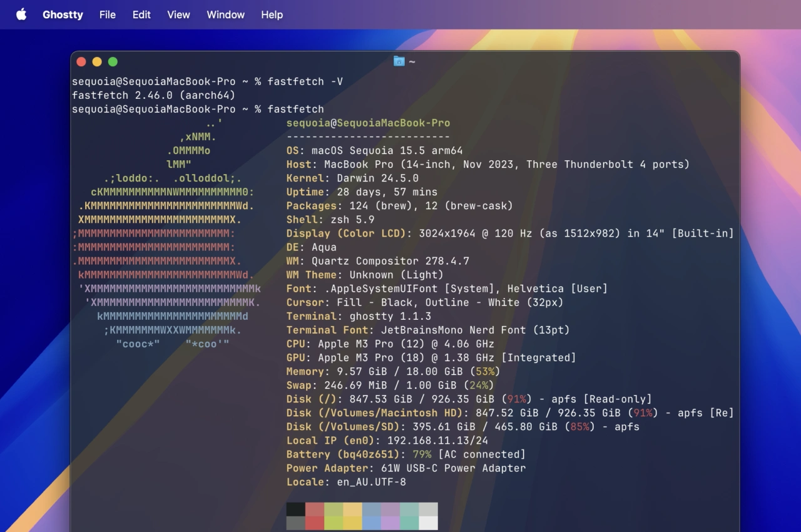
Task: Open the Window menu
Action: (225, 14)
